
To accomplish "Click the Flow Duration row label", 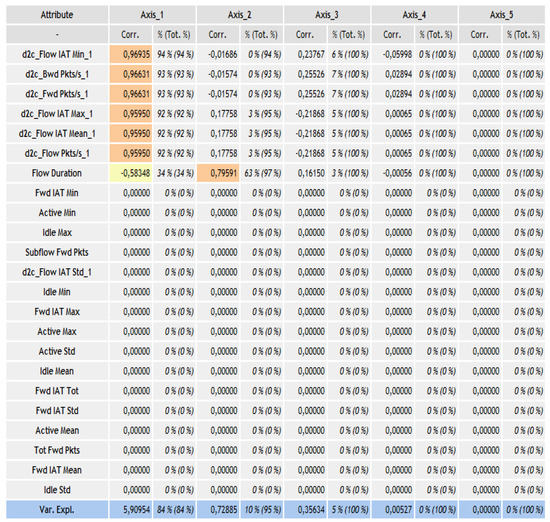I will click(x=57, y=173).
